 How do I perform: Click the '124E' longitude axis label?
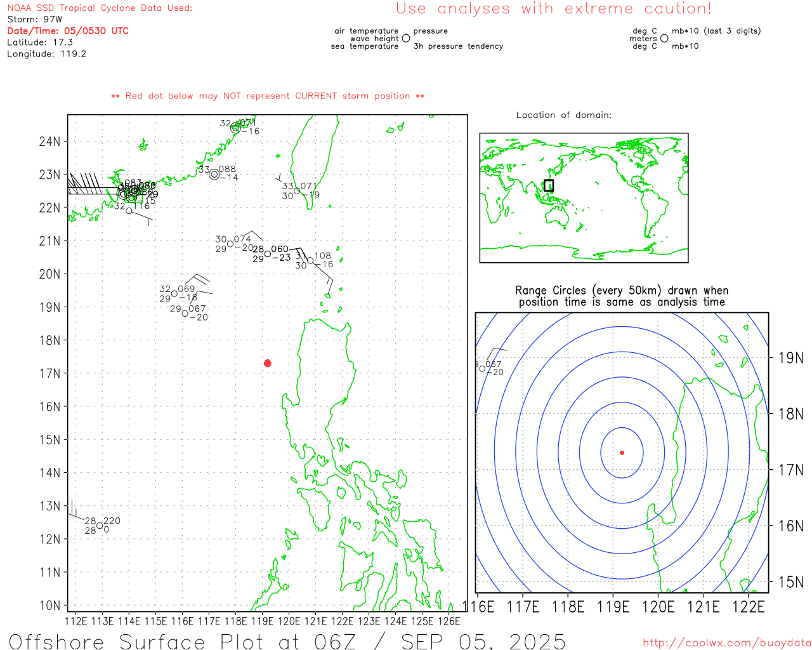point(396,621)
